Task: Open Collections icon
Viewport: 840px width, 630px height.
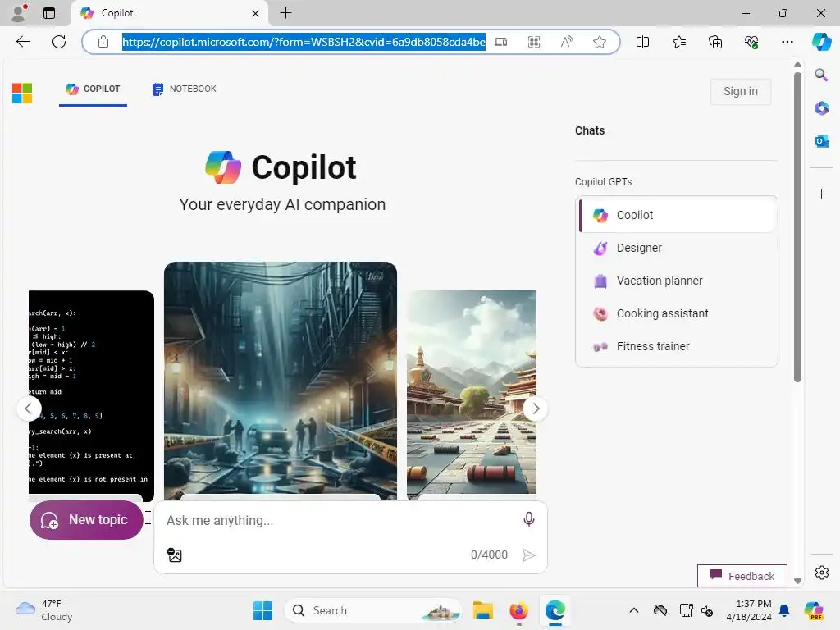Action: (715, 42)
